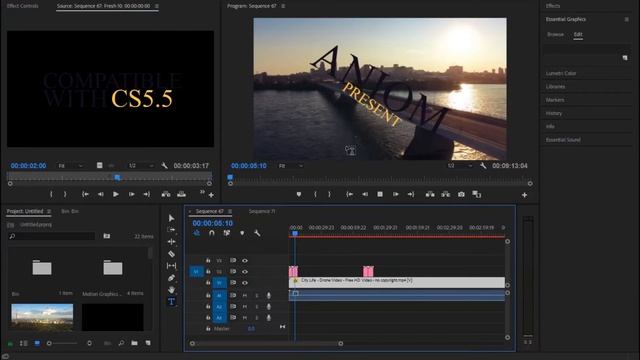This screenshot has height=360, width=640.
Task: Switch to Effect Controls tab
Action: coord(23,6)
